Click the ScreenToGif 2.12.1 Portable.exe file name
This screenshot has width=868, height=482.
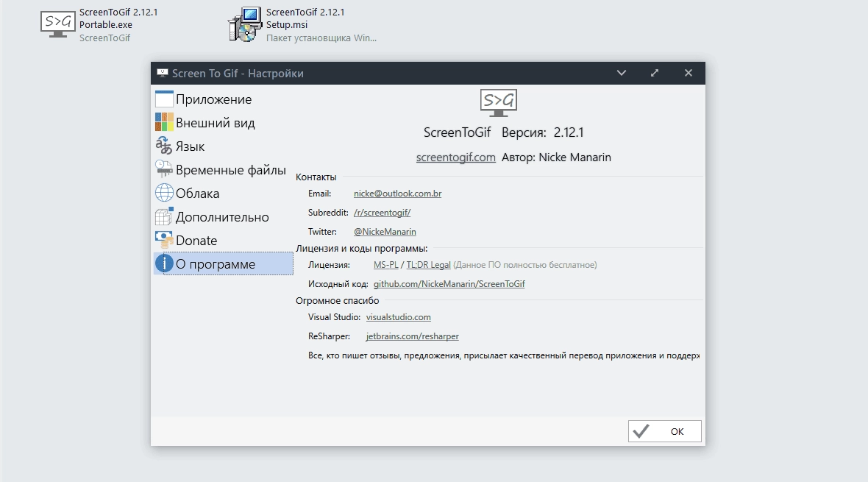pos(118,18)
